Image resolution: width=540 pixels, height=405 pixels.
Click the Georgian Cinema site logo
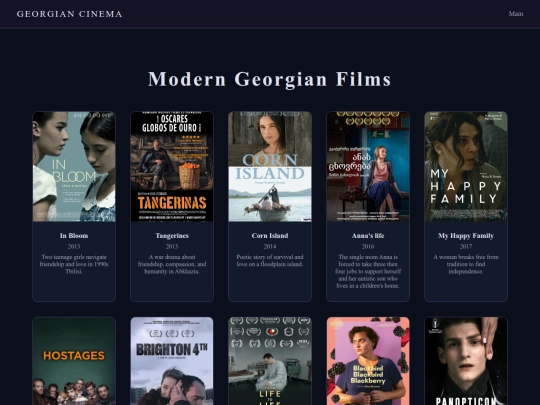[x=69, y=14]
